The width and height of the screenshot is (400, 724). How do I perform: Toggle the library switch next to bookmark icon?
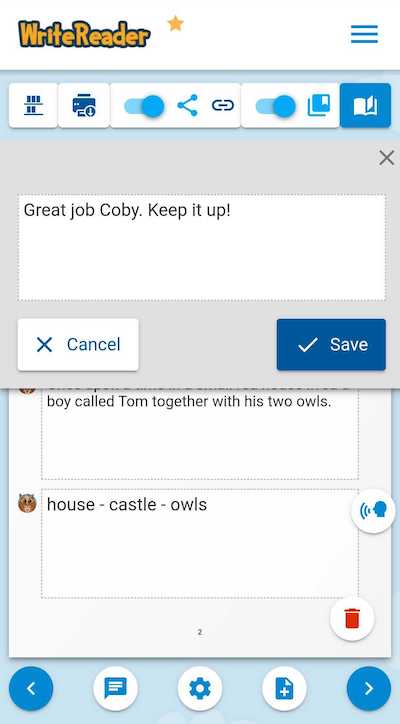(x=276, y=106)
